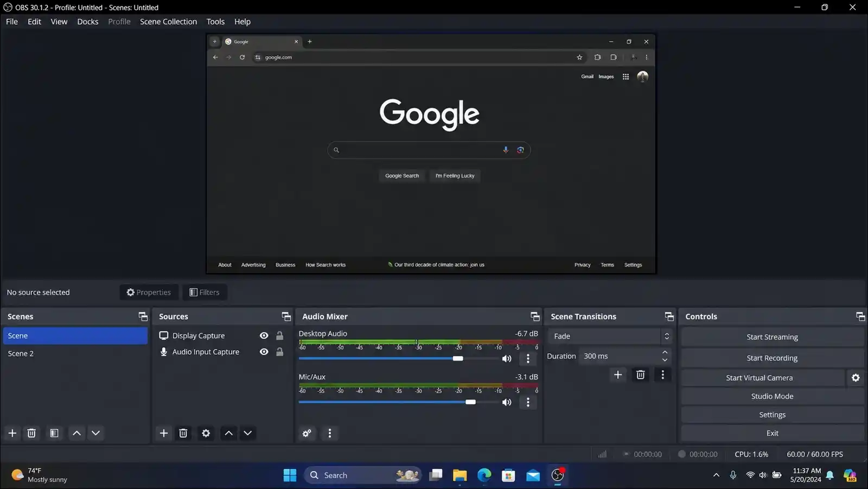Click the Properties button

point(149,293)
